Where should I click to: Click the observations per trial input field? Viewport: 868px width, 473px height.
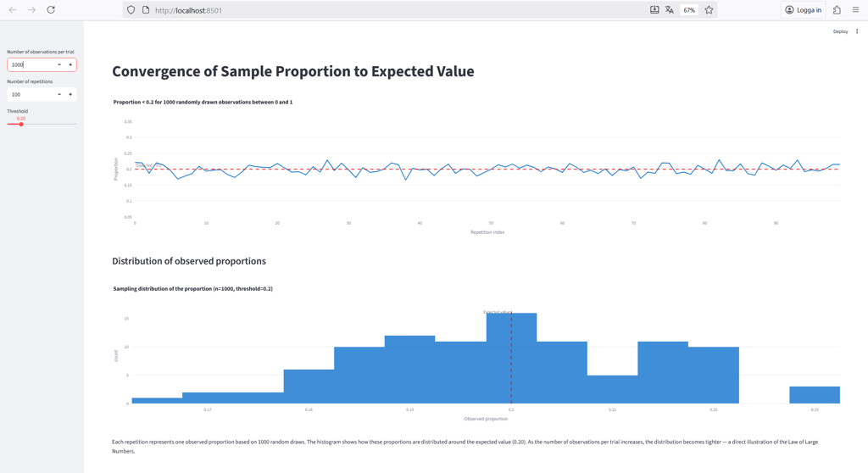pyautogui.click(x=31, y=64)
